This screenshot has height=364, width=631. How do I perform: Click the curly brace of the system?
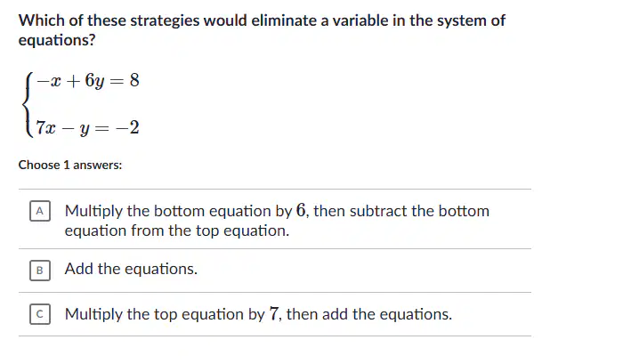click(28, 105)
